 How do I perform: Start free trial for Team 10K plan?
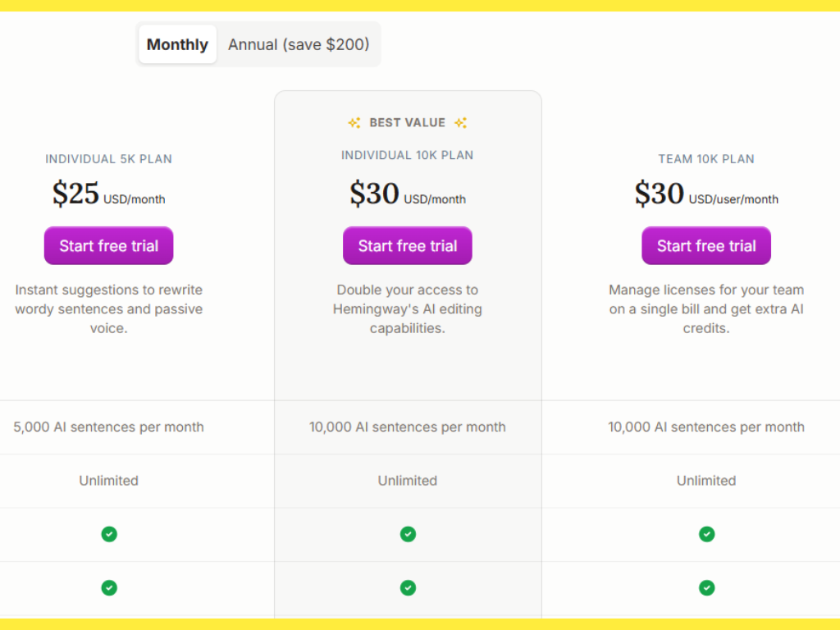705,246
